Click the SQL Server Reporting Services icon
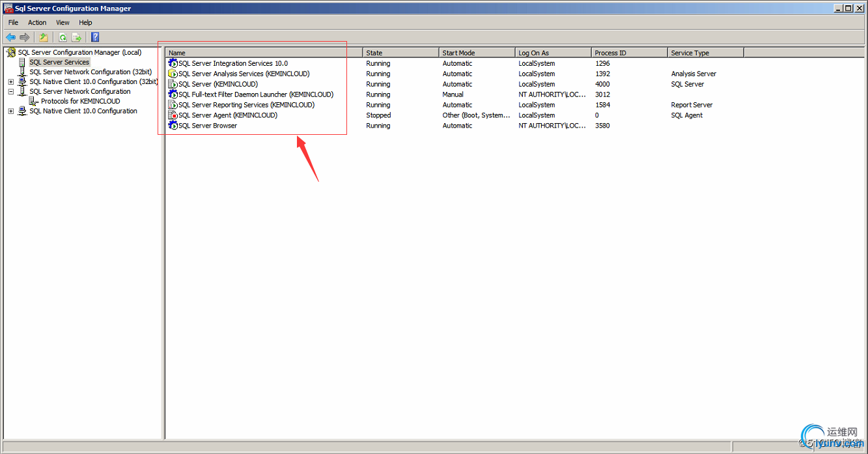The height and width of the screenshot is (454, 868). (x=173, y=105)
